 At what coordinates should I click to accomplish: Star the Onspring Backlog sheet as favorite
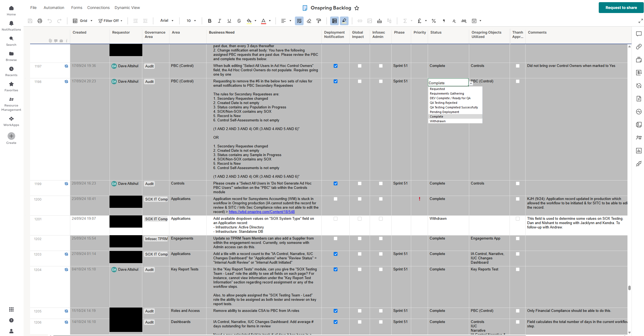click(x=357, y=8)
